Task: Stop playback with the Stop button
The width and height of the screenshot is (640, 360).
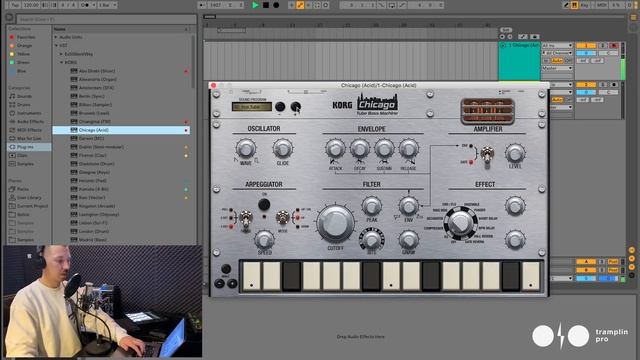Action: (266, 5)
